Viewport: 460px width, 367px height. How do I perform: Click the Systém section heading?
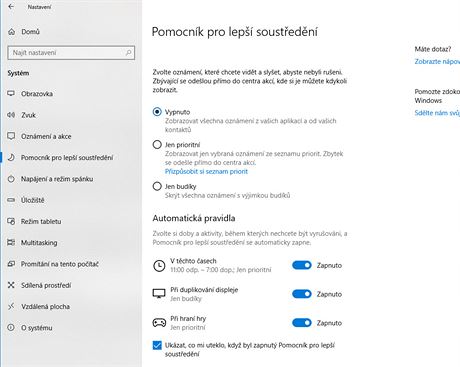coord(18,73)
